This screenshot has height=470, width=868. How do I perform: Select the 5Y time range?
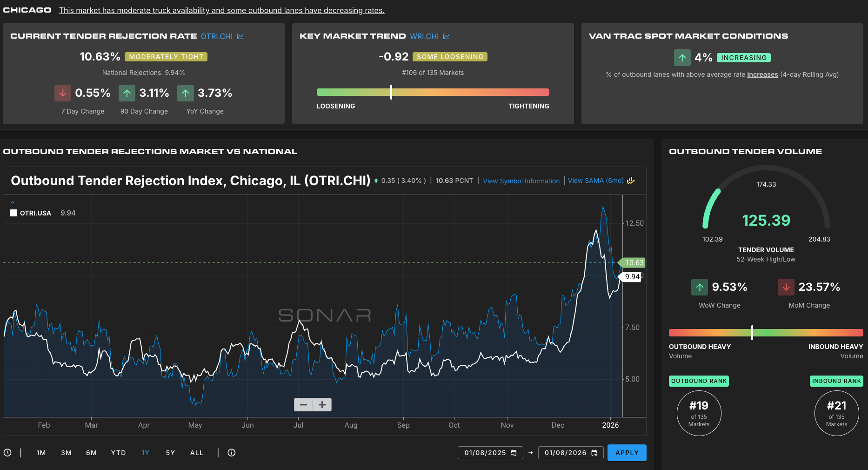point(170,453)
